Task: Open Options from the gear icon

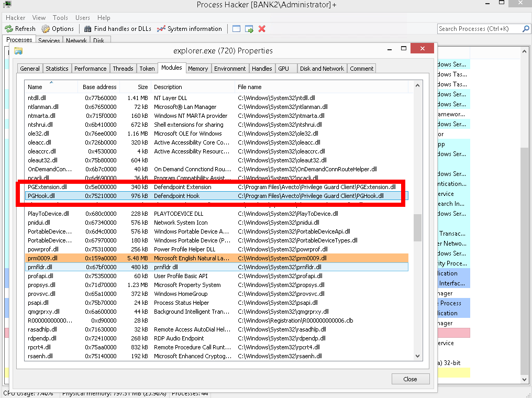Action: pyautogui.click(x=46, y=29)
